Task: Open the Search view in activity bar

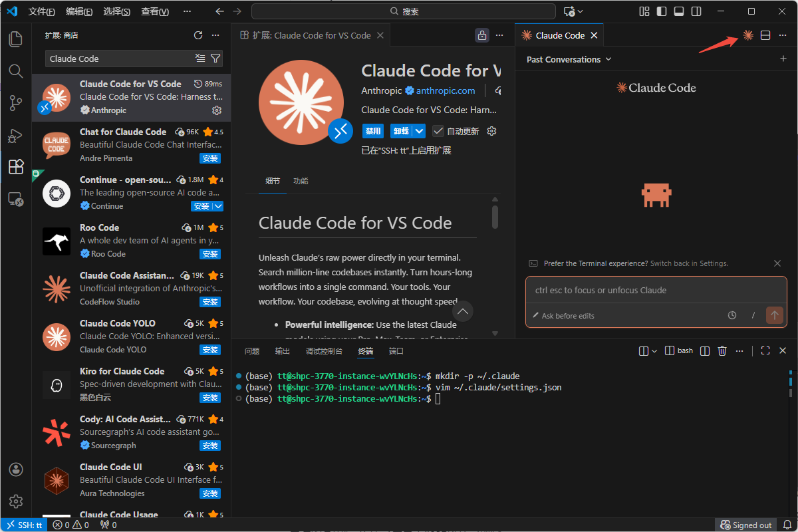Action: click(16, 70)
